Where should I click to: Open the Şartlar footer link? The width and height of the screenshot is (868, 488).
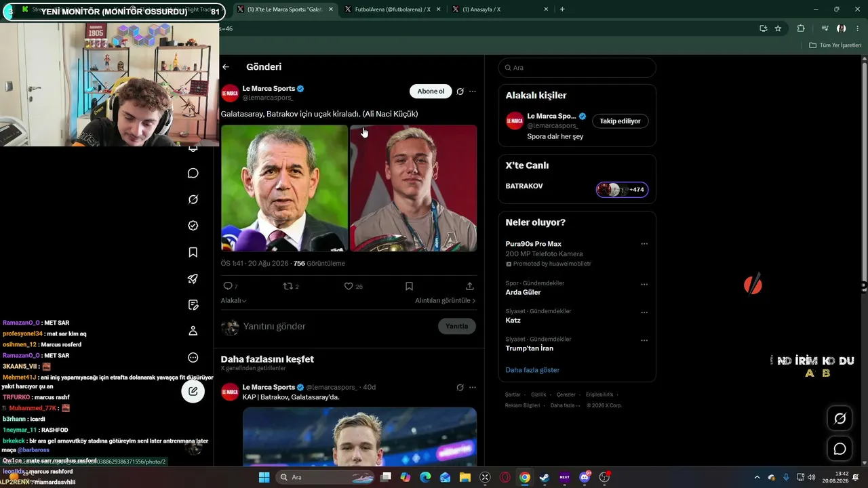click(x=513, y=394)
